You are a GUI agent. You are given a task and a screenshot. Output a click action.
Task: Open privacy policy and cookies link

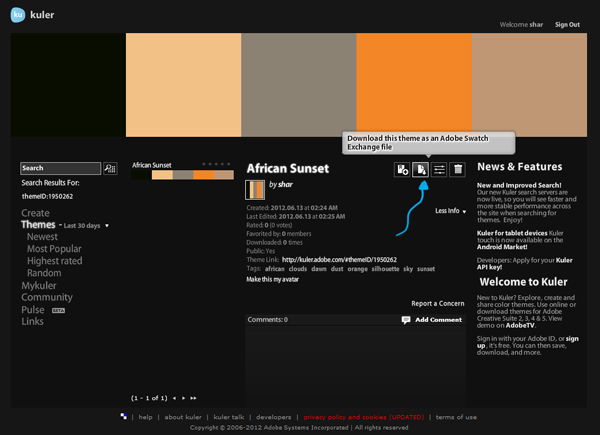point(364,417)
